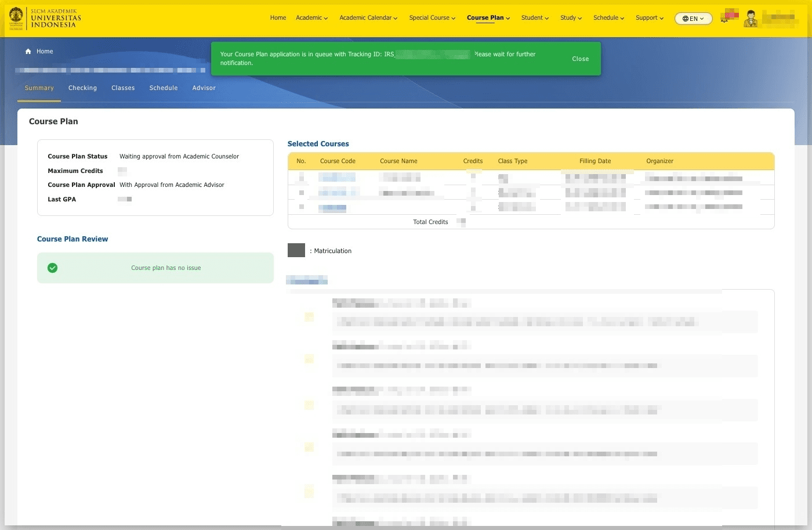The height and width of the screenshot is (530, 812).
Task: Click the Class Type column header
Action: [513, 161]
